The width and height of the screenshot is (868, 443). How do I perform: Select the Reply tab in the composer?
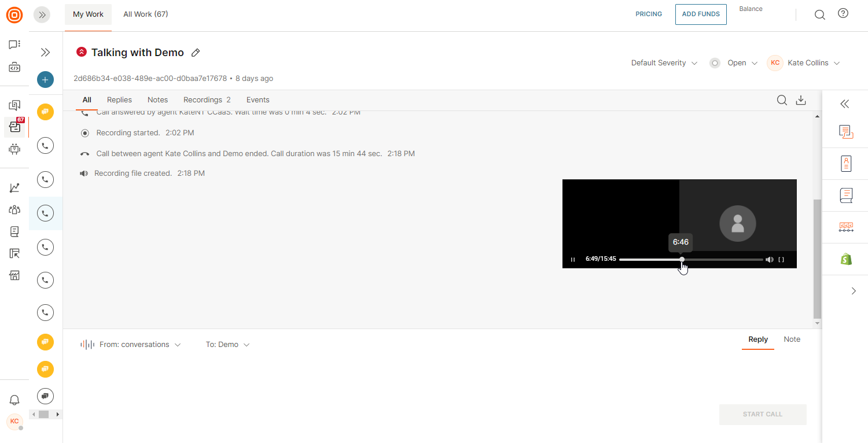click(758, 339)
